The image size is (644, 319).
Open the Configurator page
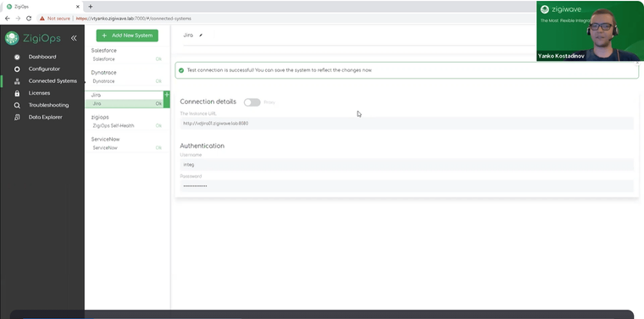44,69
